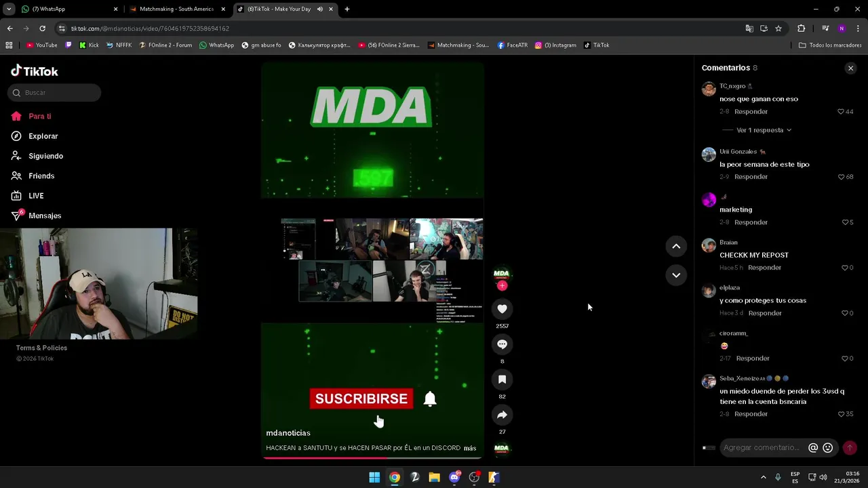Image resolution: width=868 pixels, height=488 pixels.
Task: Open the Kick bookmark
Action: click(89, 45)
